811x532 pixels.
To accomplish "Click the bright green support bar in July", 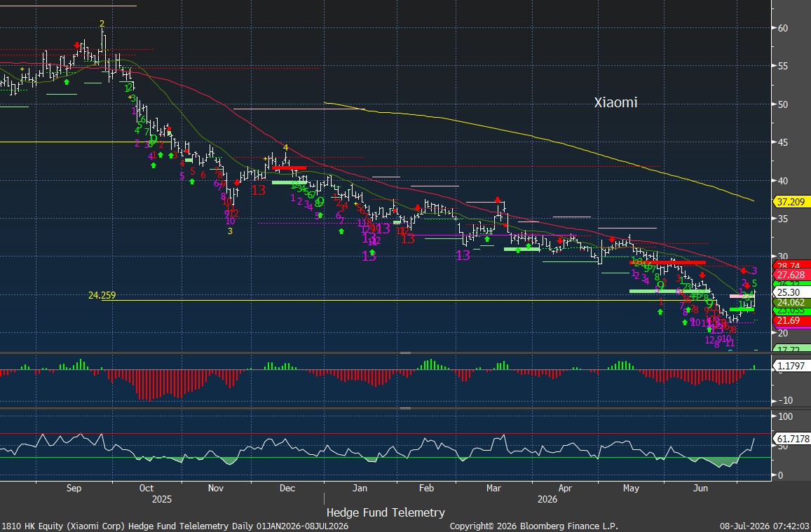I will pos(742,309).
